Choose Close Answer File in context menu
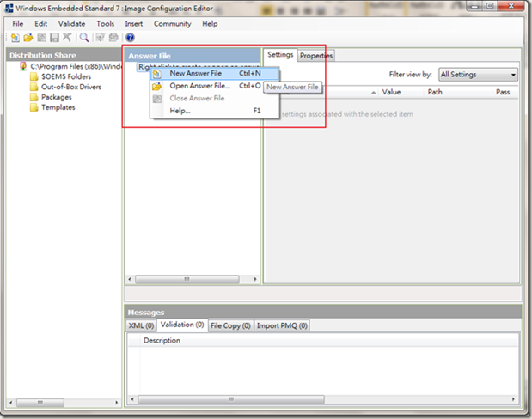Screen dimensions: 532x419 (x=215, y=98)
